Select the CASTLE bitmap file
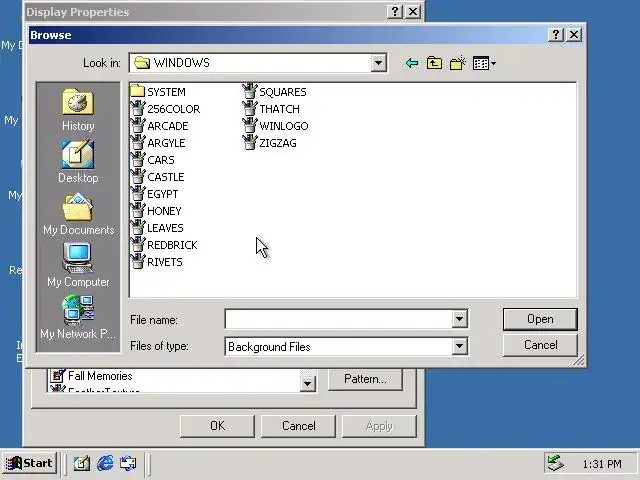The image size is (640, 480). [158, 177]
